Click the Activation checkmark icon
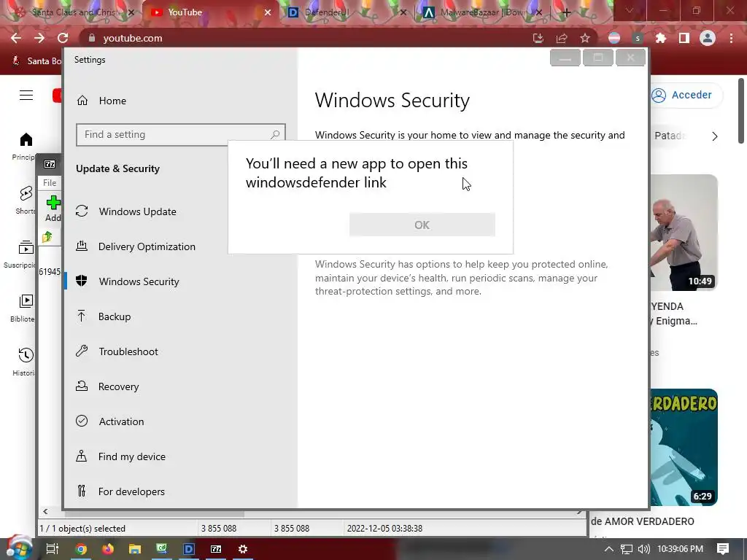747x560 pixels. pos(82,421)
